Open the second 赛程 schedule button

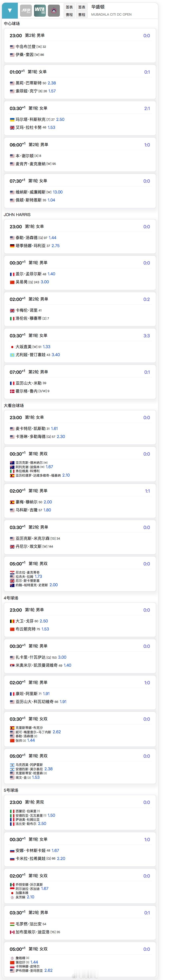pos(82,14)
